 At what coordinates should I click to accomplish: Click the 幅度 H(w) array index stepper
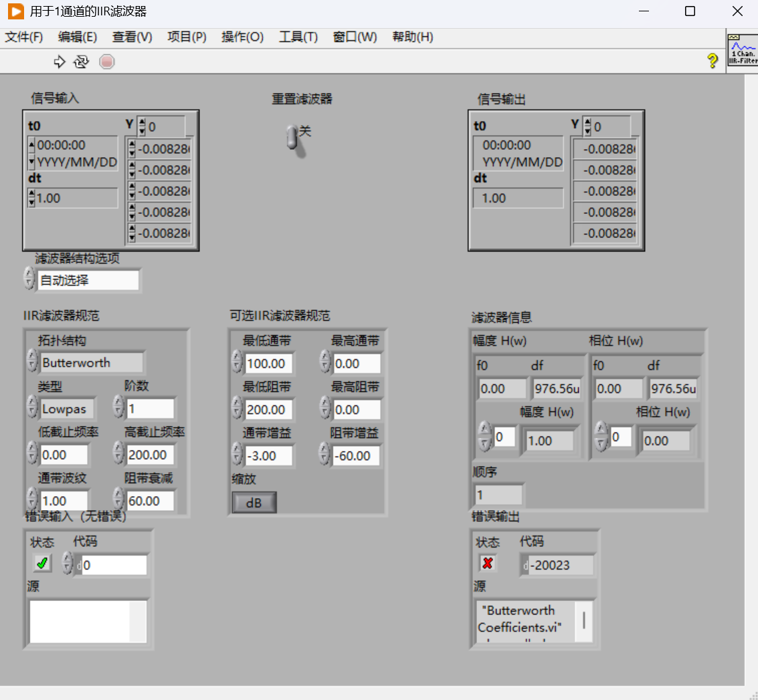coord(485,436)
